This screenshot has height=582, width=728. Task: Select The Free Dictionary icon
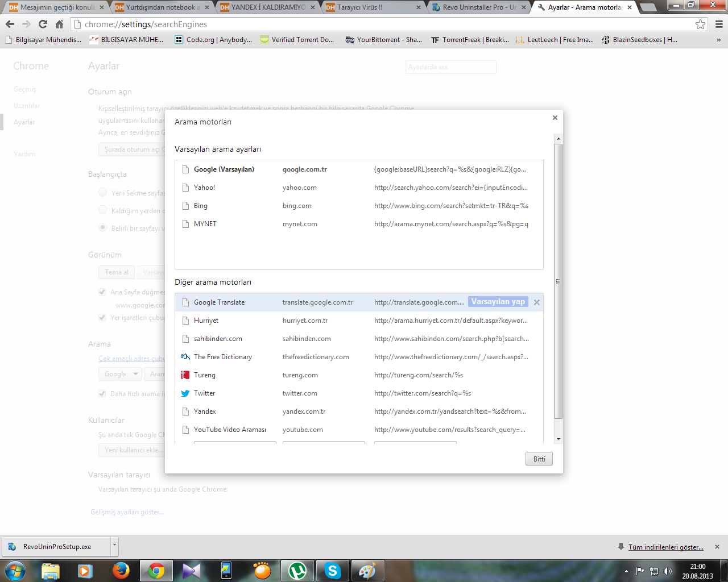[185, 357]
